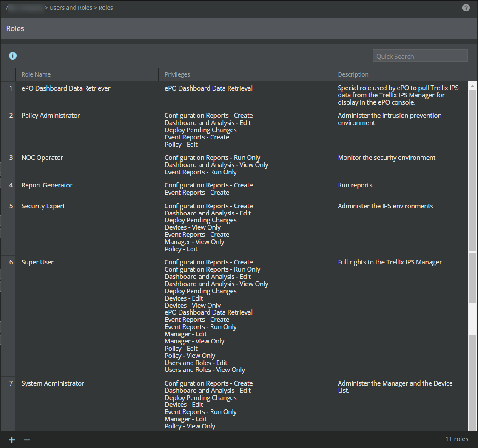This screenshot has width=478, height=448.
Task: Click the vertical scrollbar thumb
Action: 472,171
